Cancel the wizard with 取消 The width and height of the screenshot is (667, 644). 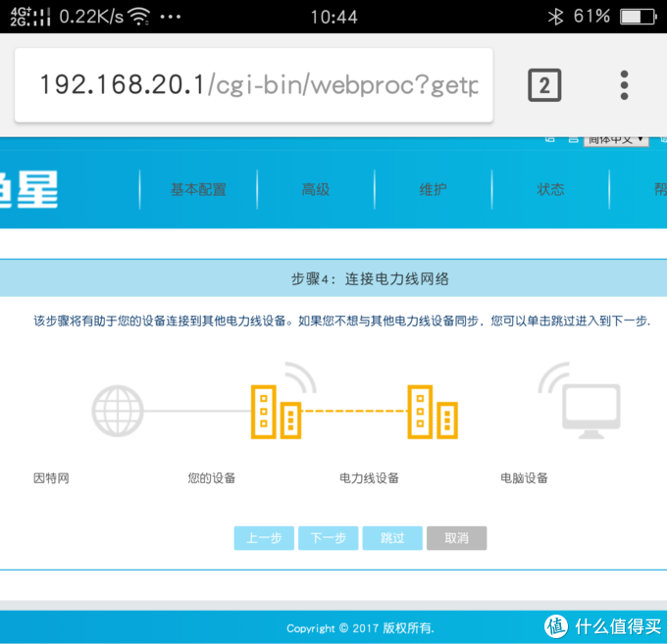456,538
